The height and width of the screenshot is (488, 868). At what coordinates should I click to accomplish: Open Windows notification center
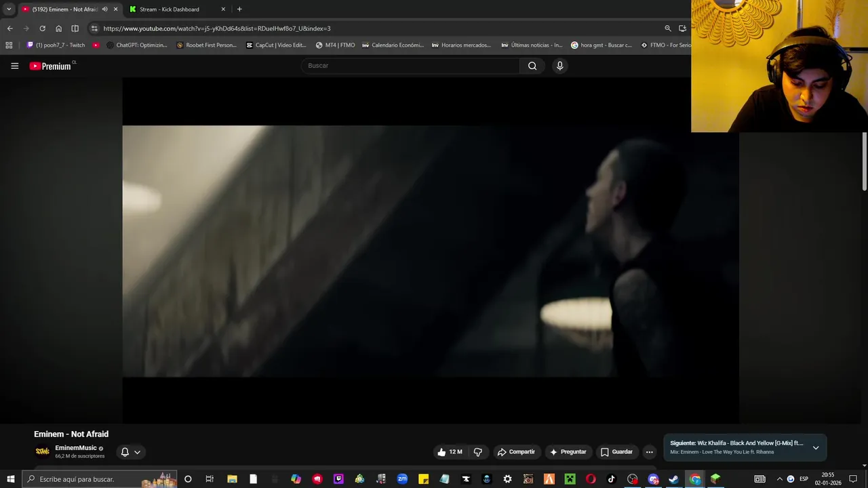853,479
